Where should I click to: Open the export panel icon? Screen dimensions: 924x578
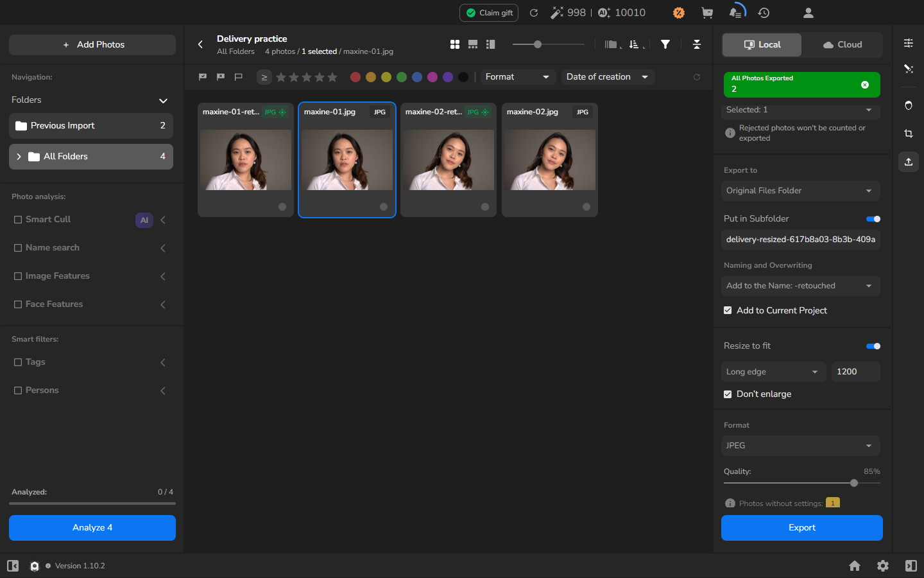[x=909, y=162]
